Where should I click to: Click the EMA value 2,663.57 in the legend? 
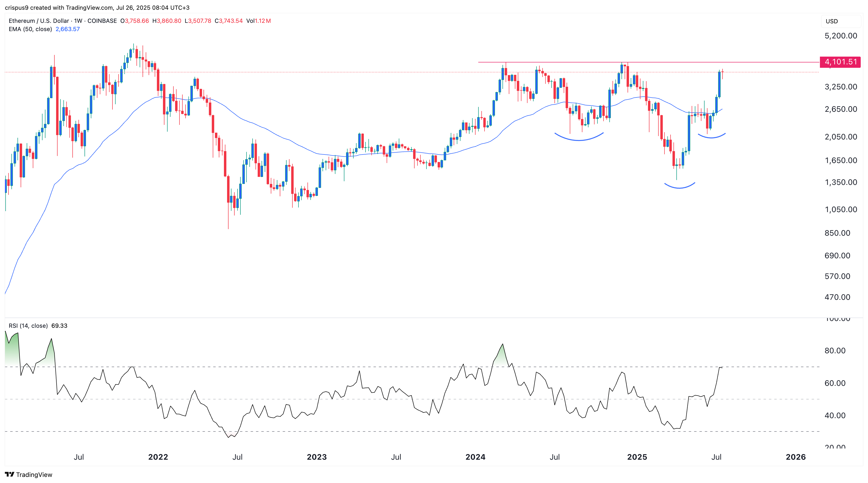tap(68, 29)
